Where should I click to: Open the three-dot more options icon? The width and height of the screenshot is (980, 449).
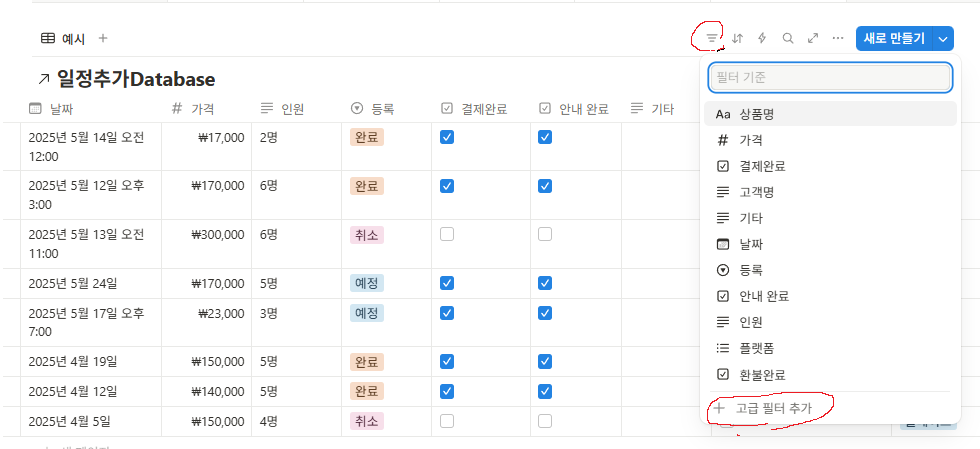pyautogui.click(x=838, y=38)
